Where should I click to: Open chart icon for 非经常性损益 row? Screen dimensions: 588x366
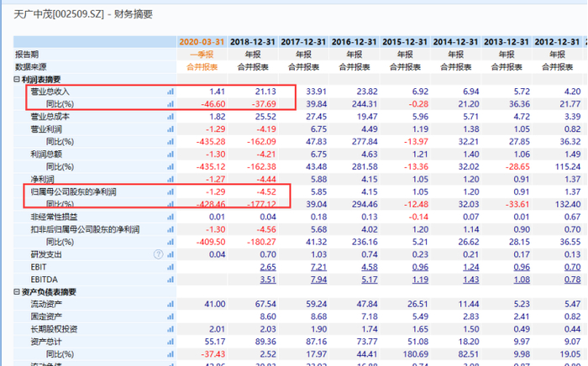pos(171,217)
